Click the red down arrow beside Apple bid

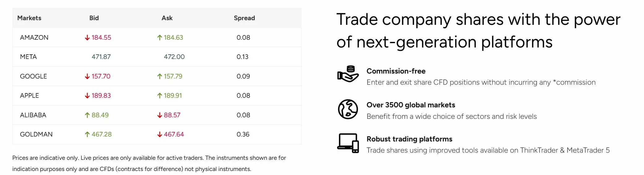click(87, 96)
